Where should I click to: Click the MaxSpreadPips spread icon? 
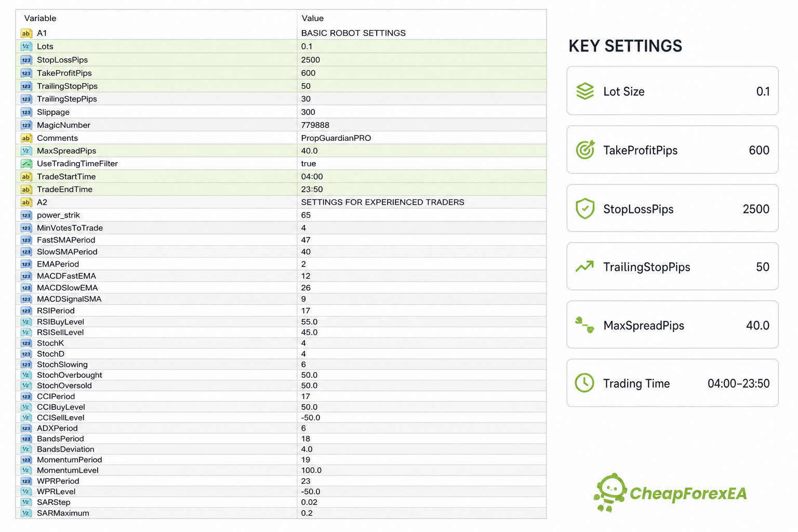point(585,325)
